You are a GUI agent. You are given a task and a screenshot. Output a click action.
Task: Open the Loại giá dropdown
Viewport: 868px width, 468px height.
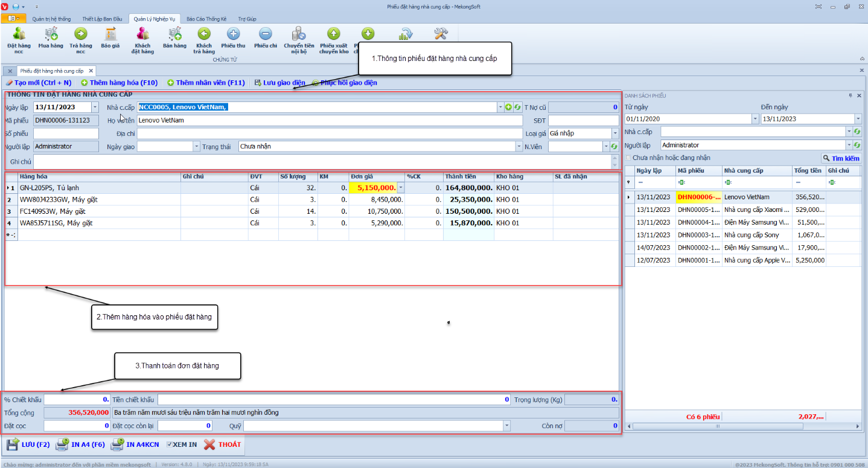615,133
